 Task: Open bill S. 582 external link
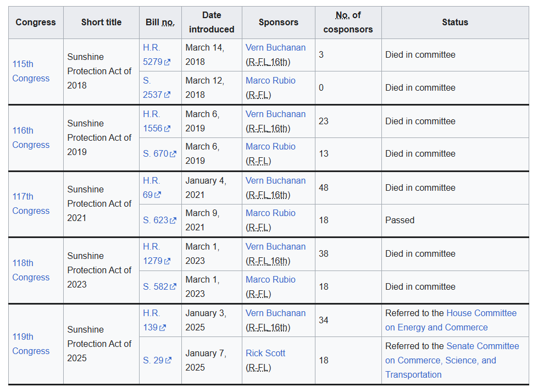159,286
